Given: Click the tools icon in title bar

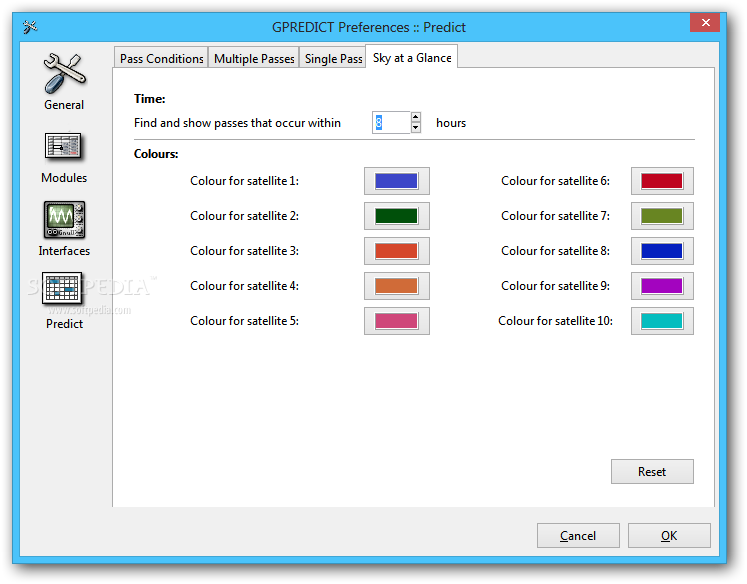Looking at the screenshot, I should coord(30,27).
